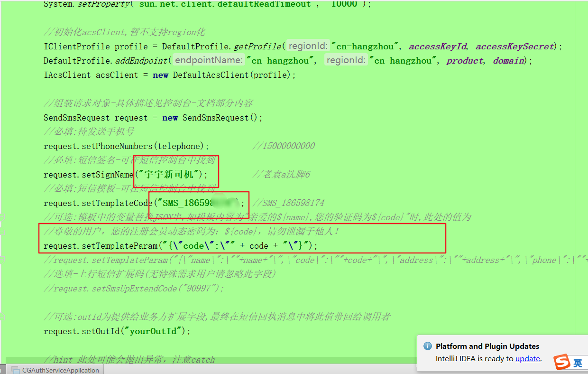
Task: Click the //老袁a洗脚6 trailing comment
Action: pyautogui.click(x=281, y=175)
